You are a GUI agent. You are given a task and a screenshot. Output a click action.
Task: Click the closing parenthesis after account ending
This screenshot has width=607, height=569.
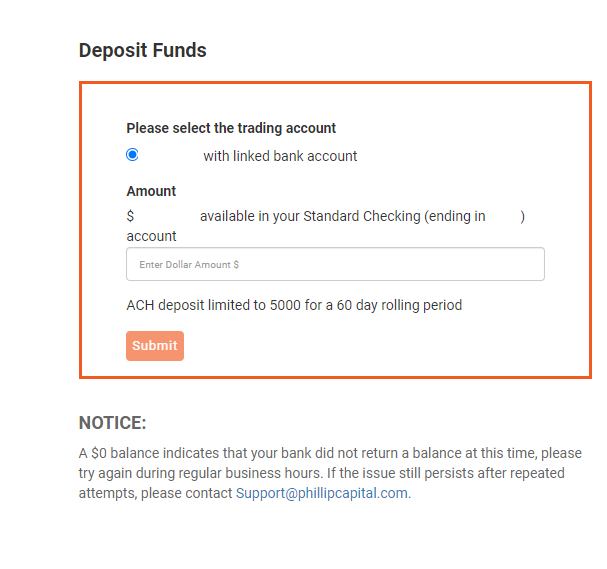[522, 216]
